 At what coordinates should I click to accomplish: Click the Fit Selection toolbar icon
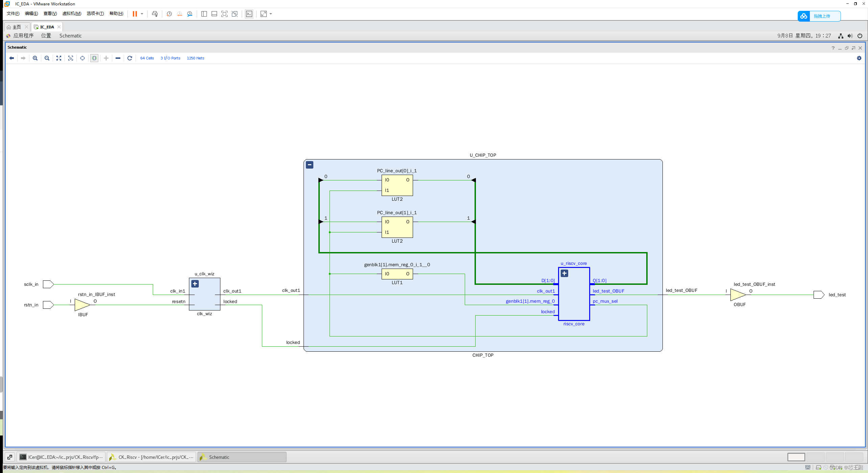coord(71,58)
